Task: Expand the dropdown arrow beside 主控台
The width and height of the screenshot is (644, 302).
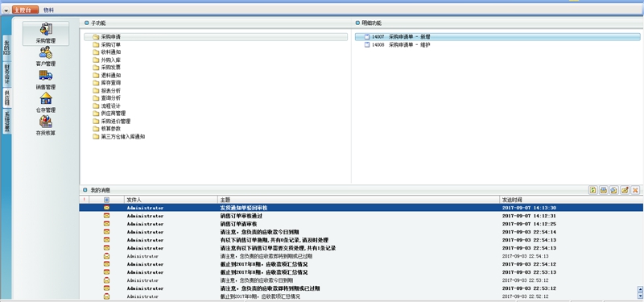Action: [6, 10]
